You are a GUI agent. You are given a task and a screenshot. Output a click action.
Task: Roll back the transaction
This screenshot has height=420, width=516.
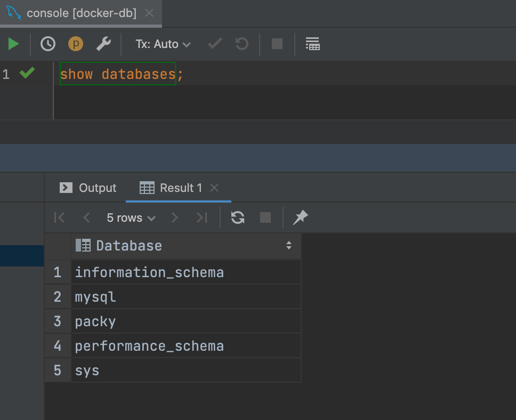pyautogui.click(x=241, y=44)
